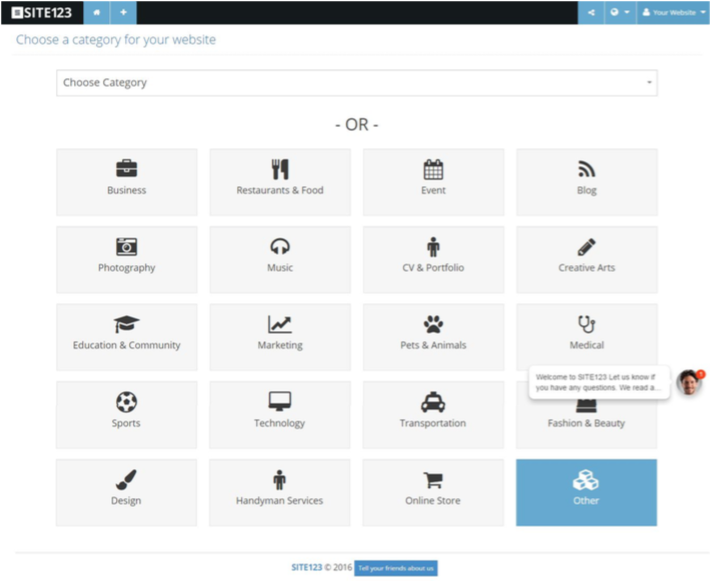Click the share icon in top bar

(591, 13)
